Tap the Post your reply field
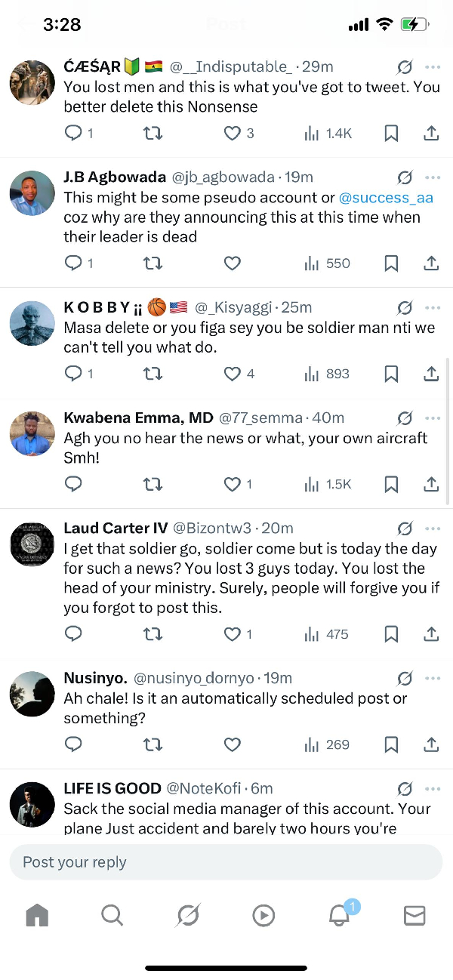The height and width of the screenshot is (980, 453). pyautogui.click(x=225, y=862)
